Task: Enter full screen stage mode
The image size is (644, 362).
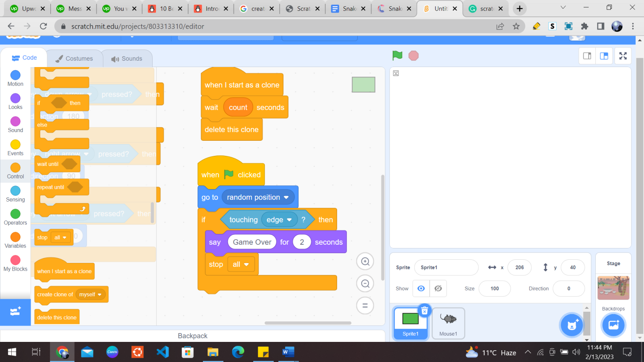Action: click(623, 55)
